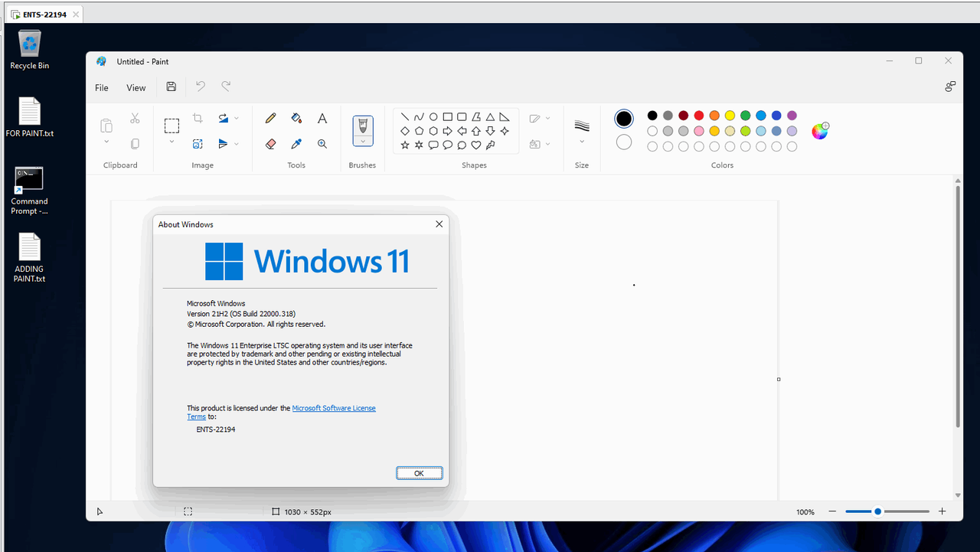Screen dimensions: 980x552
Task: Open the 100% zoom level dropdown
Action: pos(805,511)
